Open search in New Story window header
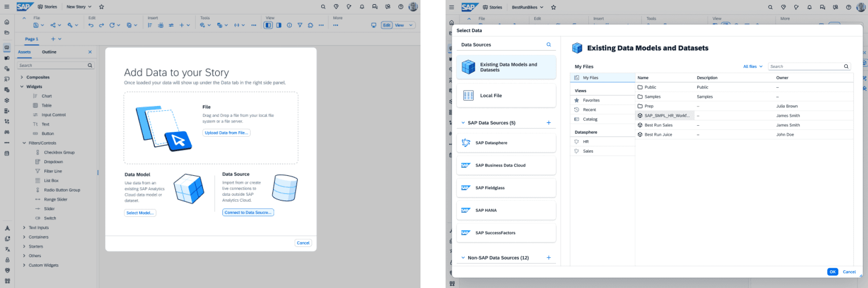The width and height of the screenshot is (868, 288). tap(323, 7)
